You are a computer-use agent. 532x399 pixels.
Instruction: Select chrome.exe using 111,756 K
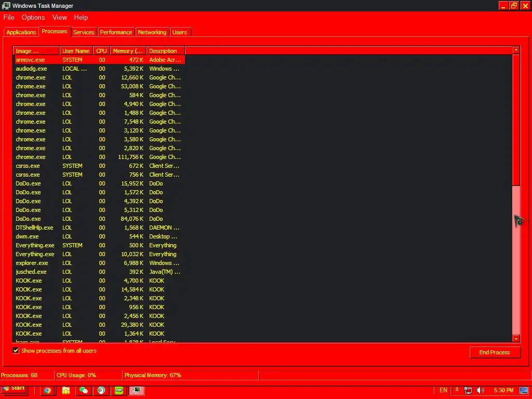tap(99, 157)
